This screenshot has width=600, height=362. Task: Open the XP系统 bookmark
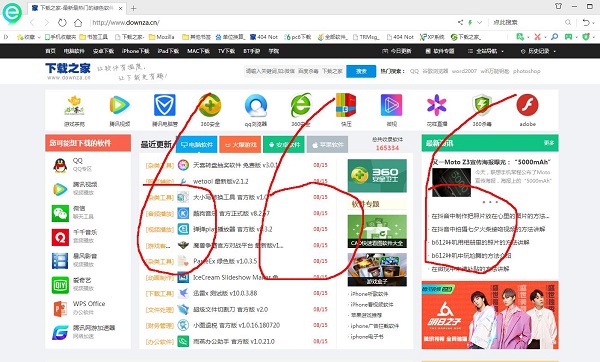click(x=432, y=37)
